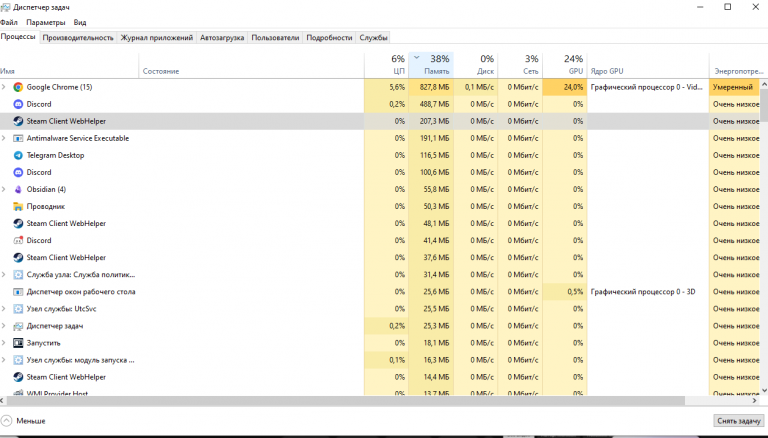Click the Google Chrome process icon
The height and width of the screenshot is (438, 768).
click(x=18, y=87)
